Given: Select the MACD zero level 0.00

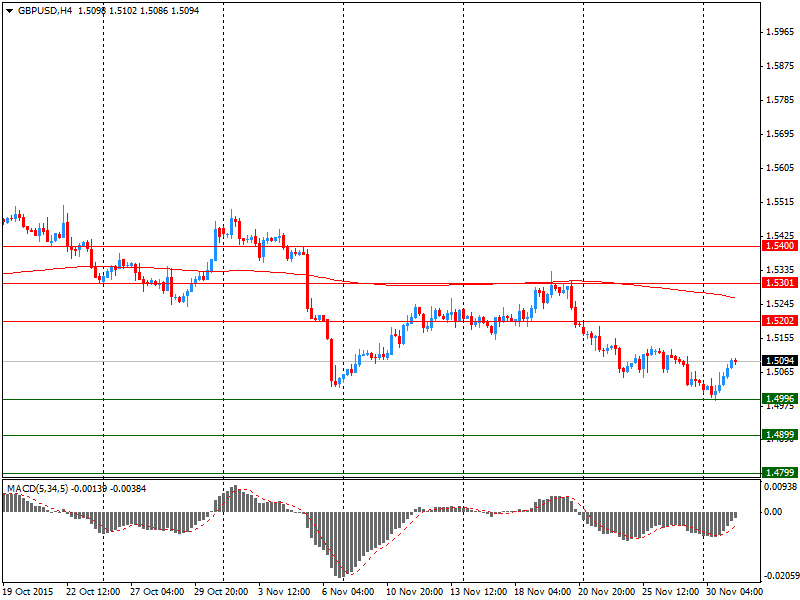Looking at the screenshot, I should (x=773, y=512).
